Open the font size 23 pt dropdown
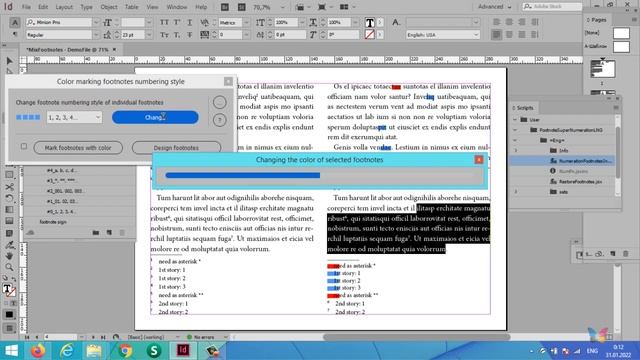Image resolution: width=640 pixels, height=360 pixels. (149, 35)
